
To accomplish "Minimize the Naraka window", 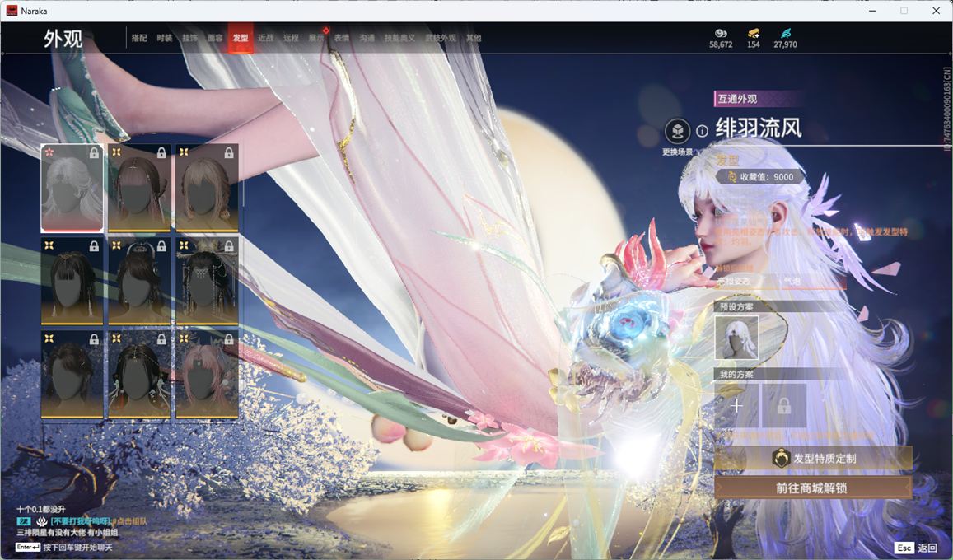I will 872,11.
